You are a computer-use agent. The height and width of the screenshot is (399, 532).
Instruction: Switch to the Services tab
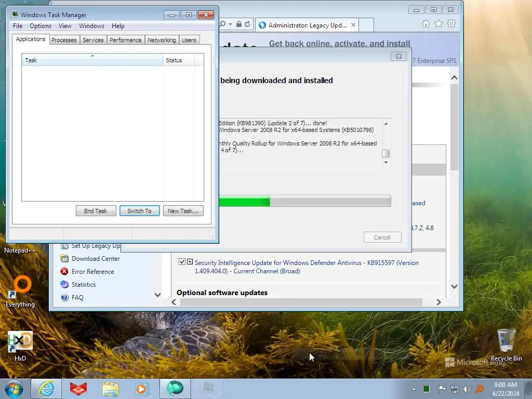93,40
